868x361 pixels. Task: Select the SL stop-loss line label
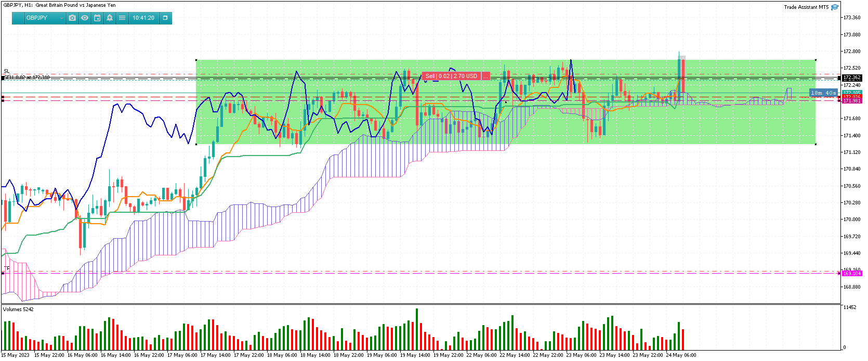(7, 71)
